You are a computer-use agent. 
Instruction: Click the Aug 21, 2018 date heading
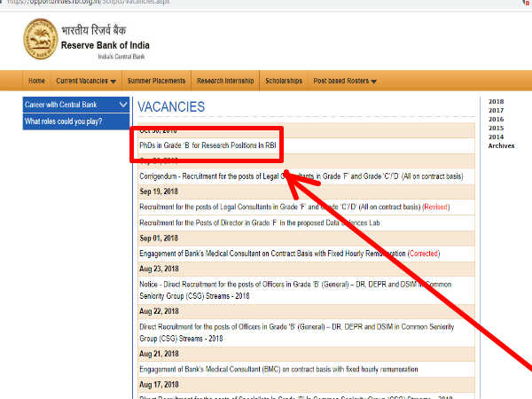[x=159, y=354]
